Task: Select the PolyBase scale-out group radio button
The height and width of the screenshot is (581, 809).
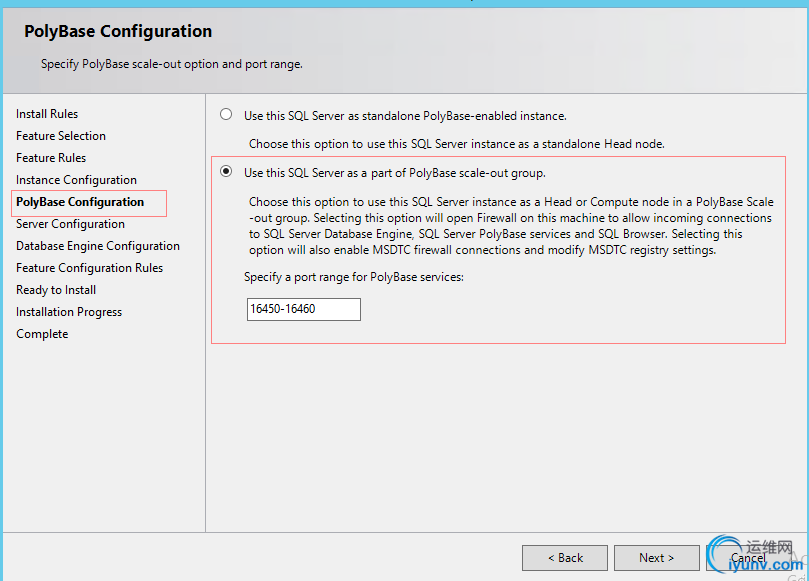Action: click(x=226, y=171)
